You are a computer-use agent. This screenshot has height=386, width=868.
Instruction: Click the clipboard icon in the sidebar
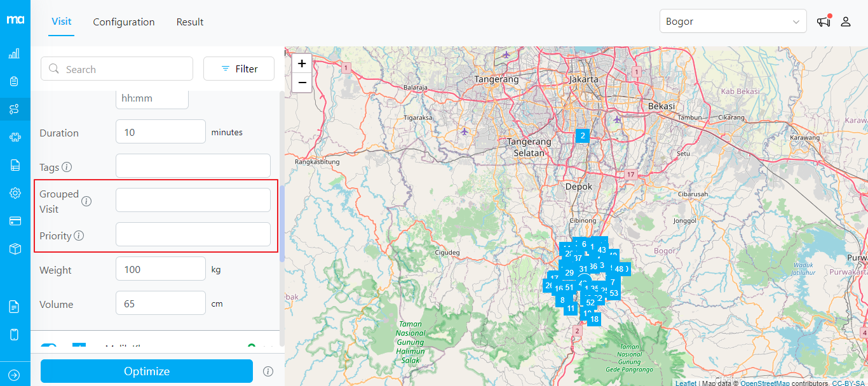tap(14, 81)
